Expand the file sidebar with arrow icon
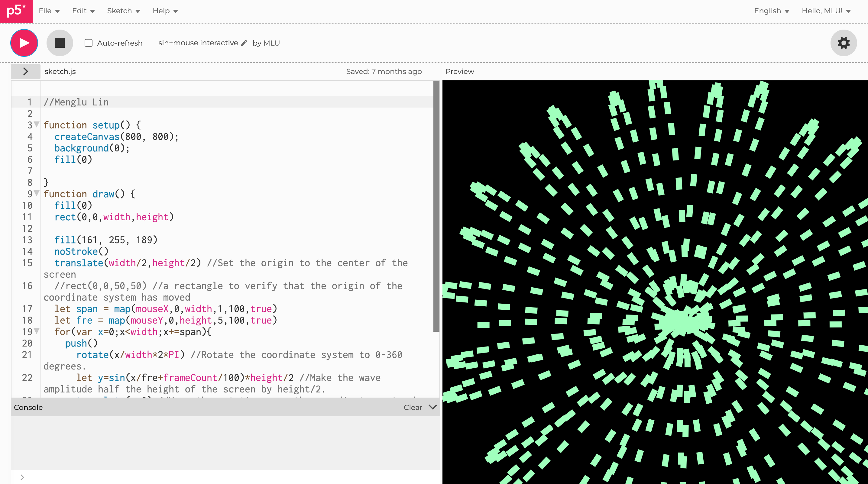Viewport: 868px width, 484px height. 25,71
